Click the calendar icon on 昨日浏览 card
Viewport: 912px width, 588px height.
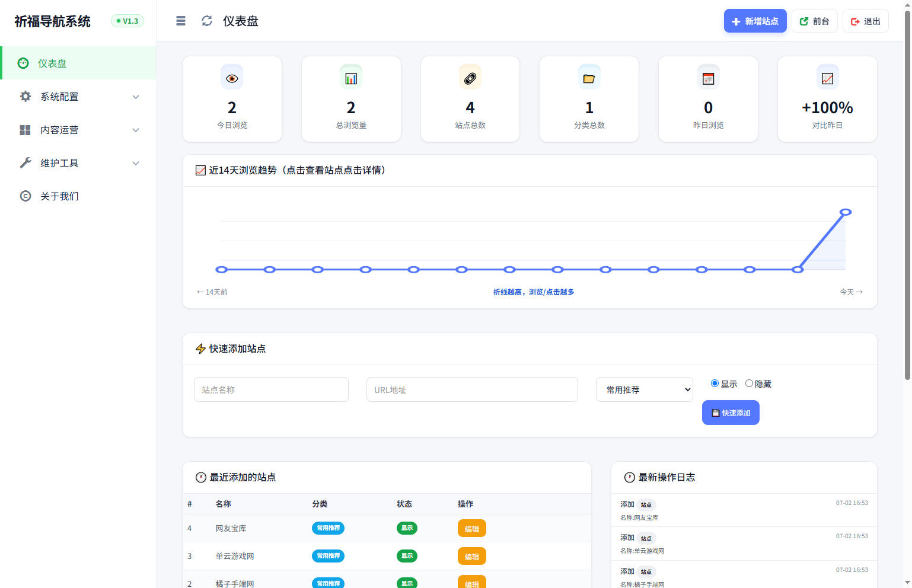pyautogui.click(x=708, y=78)
